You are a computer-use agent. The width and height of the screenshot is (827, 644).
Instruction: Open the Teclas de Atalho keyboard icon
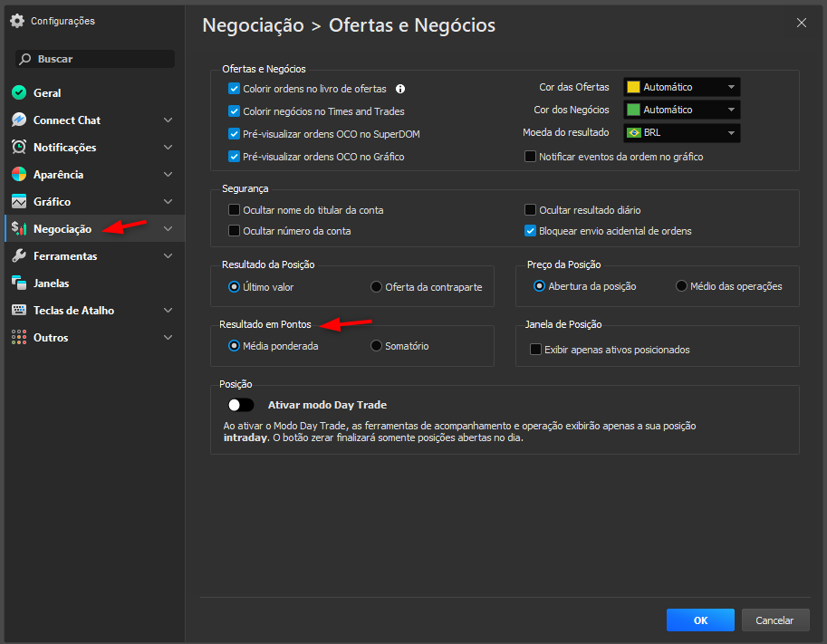[x=20, y=310]
